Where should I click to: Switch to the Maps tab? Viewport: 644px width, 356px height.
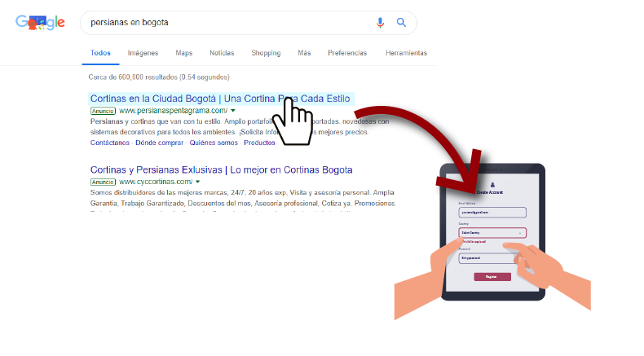pos(184,53)
